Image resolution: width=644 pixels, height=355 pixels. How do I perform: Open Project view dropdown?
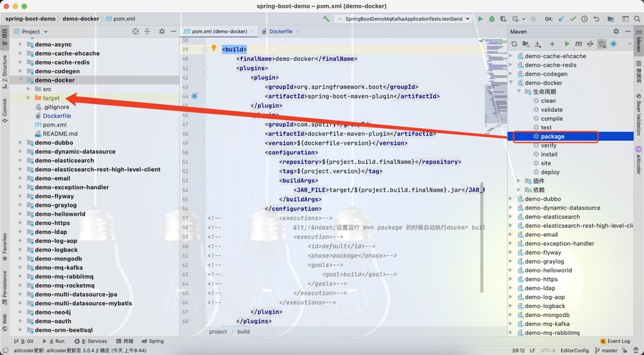click(46, 32)
